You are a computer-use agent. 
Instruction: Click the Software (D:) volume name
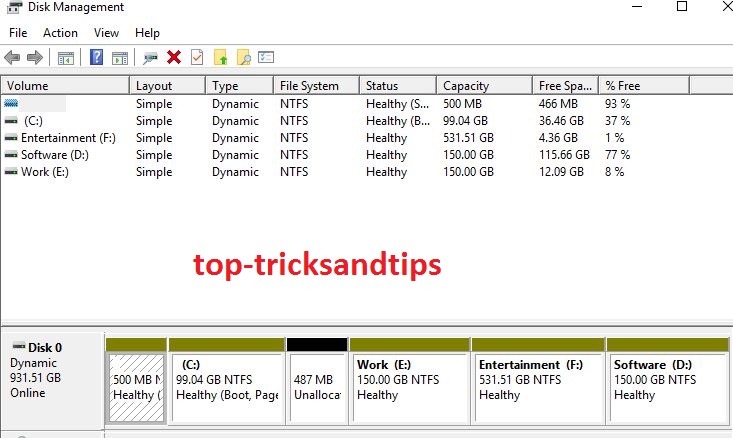click(55, 155)
